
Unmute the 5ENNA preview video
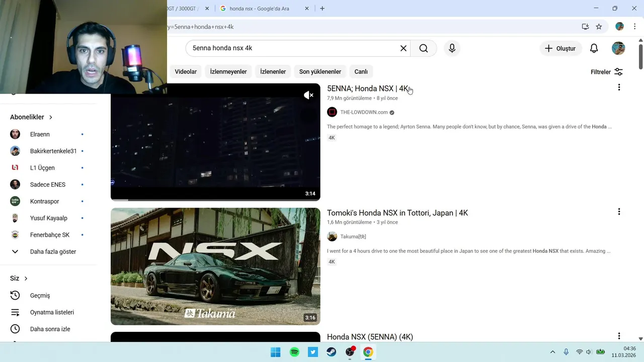pos(308,95)
